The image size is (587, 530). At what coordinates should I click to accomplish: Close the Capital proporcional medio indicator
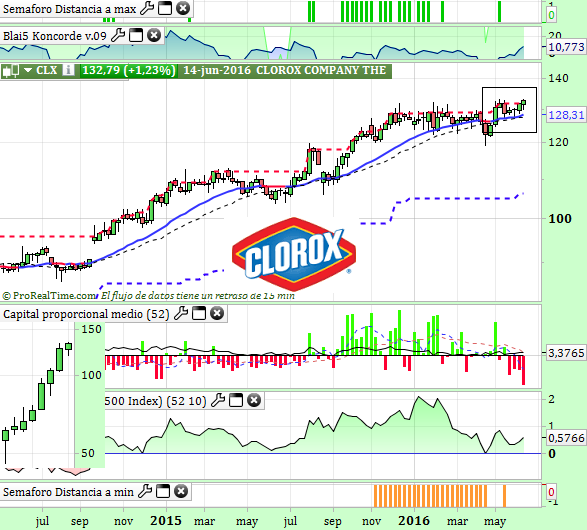pos(217,313)
